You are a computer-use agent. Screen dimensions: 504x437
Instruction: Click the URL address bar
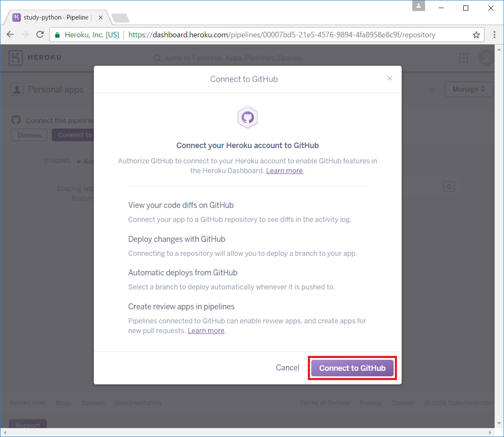point(280,35)
